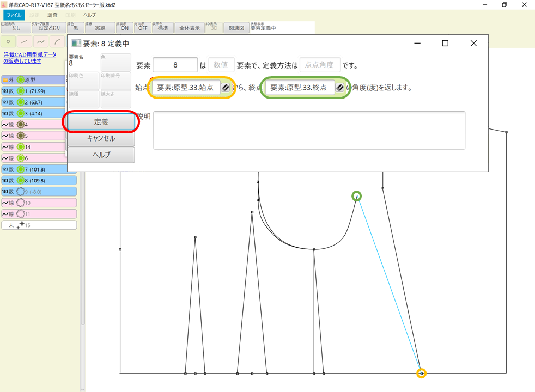Open the 表示色 標準 selector
This screenshot has width=535, height=392.
(162, 27)
